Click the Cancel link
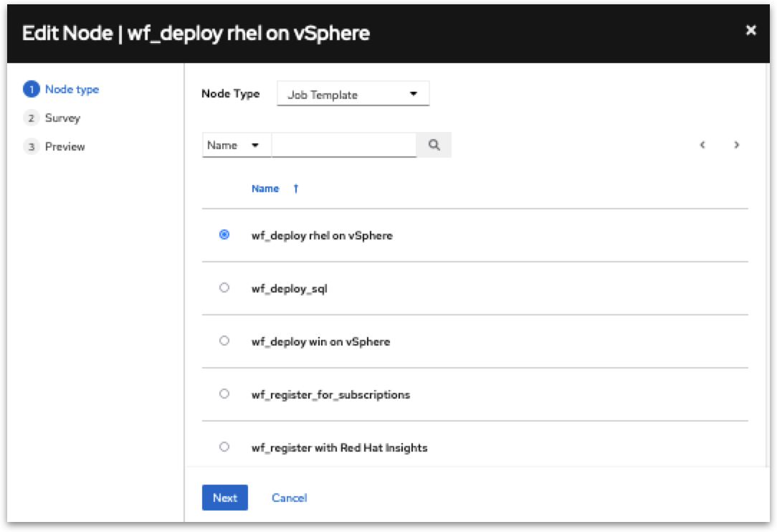The height and width of the screenshot is (532, 777). (289, 498)
